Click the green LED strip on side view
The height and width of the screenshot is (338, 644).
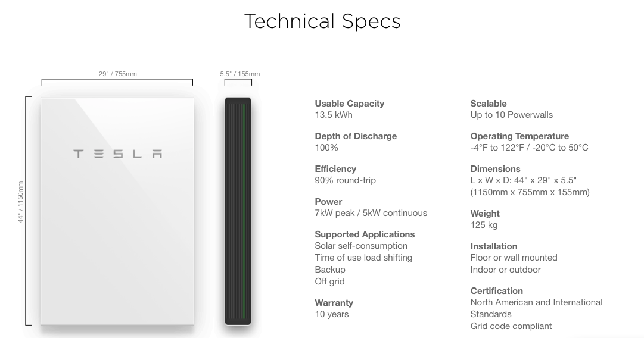tap(244, 211)
